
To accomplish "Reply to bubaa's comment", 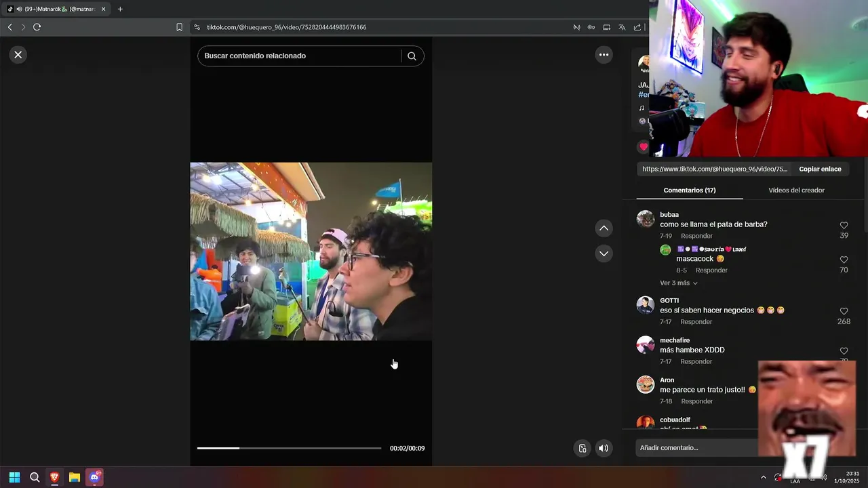I will [696, 236].
